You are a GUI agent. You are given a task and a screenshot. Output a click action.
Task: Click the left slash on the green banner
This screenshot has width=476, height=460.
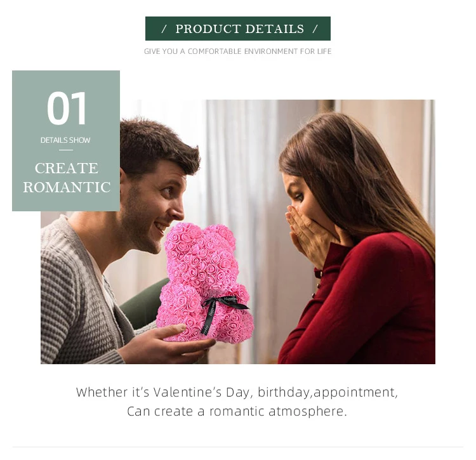164,29
